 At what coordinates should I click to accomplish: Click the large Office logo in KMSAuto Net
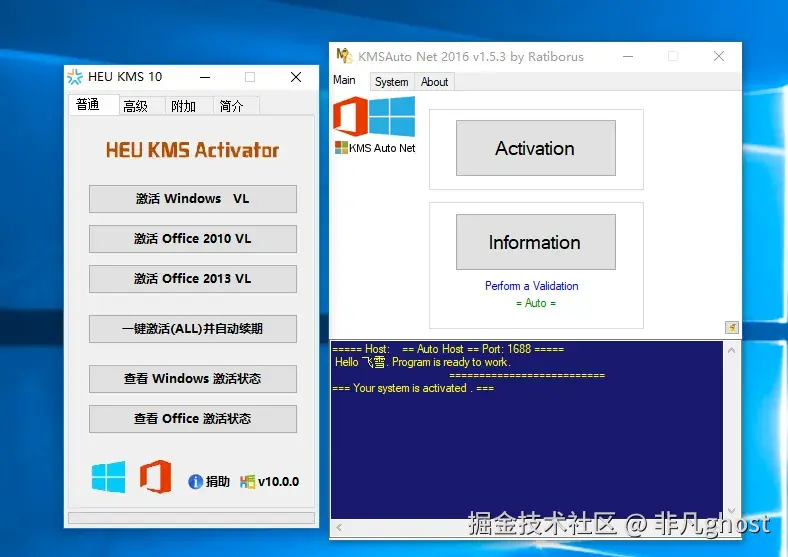[x=350, y=117]
